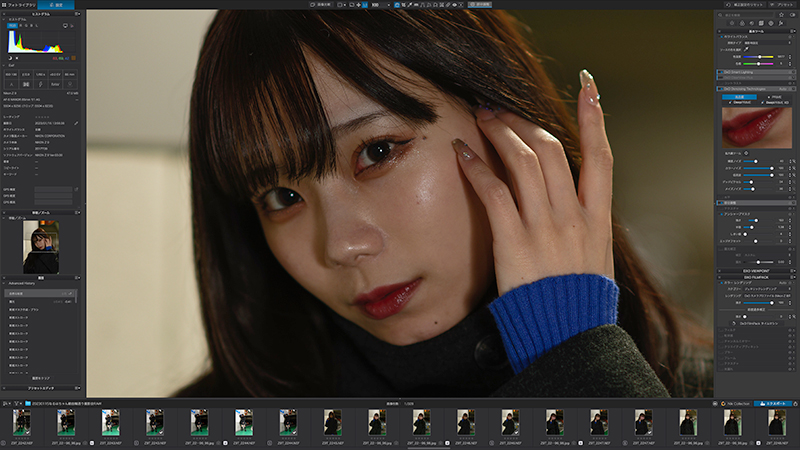Click the 補正設定のリセット reset button
This screenshot has width=800, height=450.
coord(744,5)
